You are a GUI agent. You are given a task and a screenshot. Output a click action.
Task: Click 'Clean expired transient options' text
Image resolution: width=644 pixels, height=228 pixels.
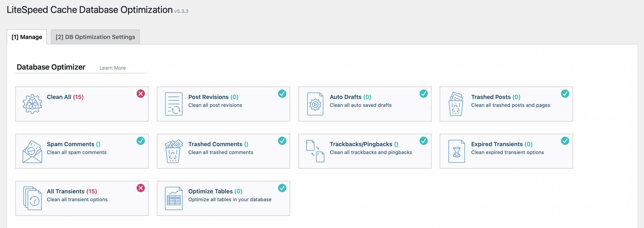[x=507, y=152]
